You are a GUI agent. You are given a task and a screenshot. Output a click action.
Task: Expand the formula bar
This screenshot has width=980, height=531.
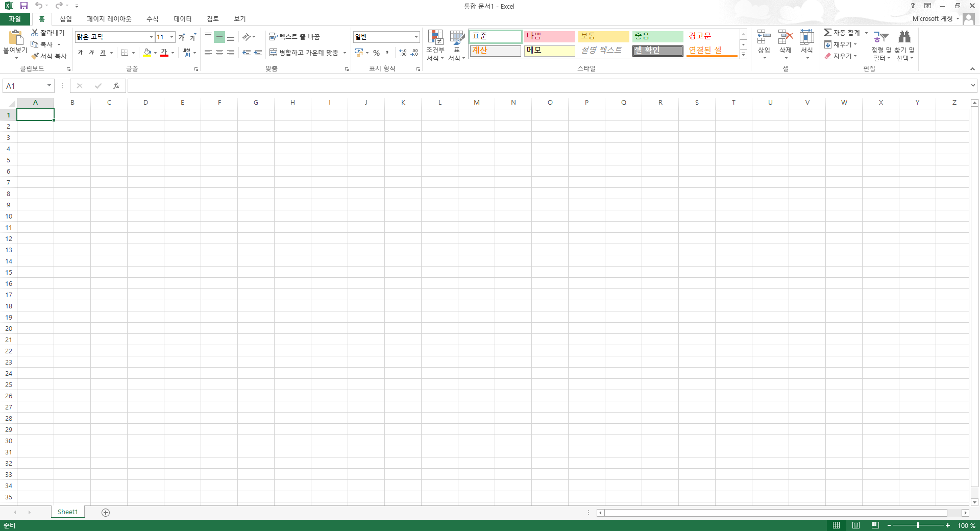(x=973, y=86)
